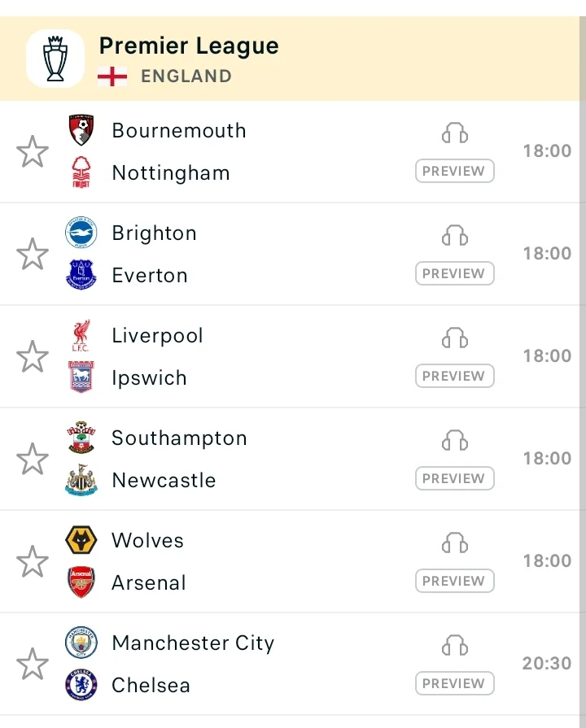This screenshot has height=728, width=586.
Task: Click the Liverpool club crest
Action: [81, 335]
